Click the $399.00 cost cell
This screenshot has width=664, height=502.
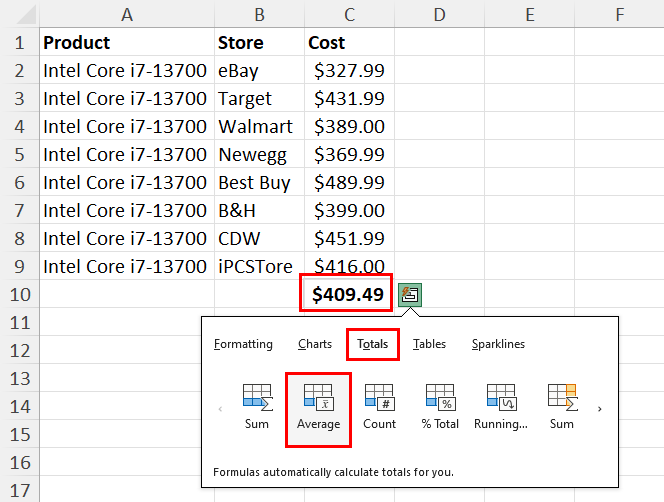point(349,211)
